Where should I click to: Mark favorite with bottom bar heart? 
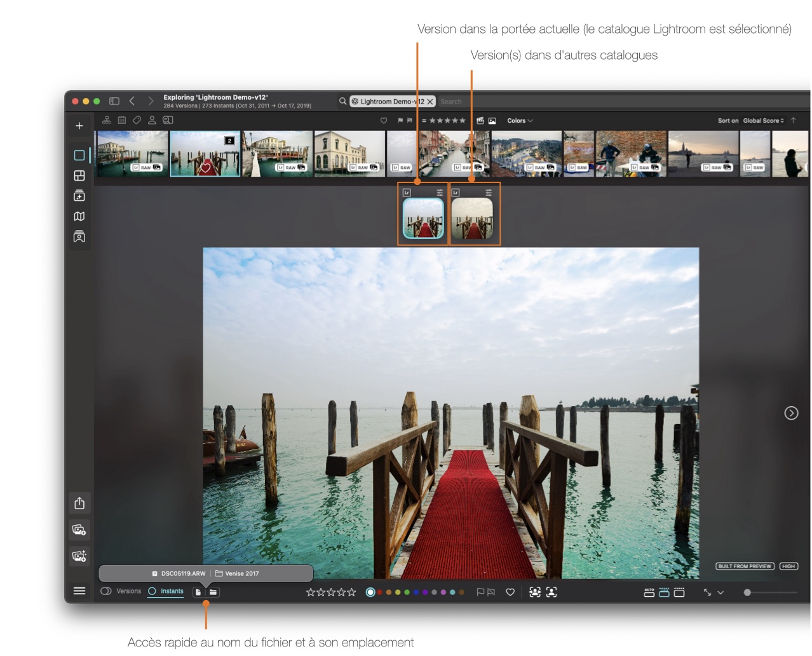(510, 592)
